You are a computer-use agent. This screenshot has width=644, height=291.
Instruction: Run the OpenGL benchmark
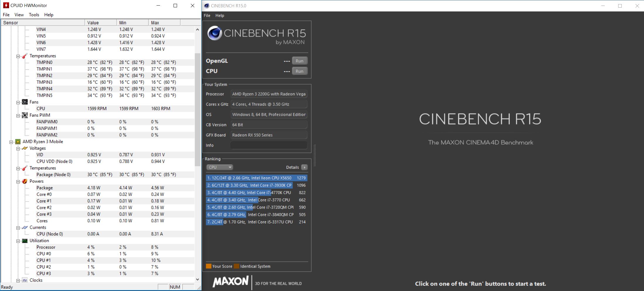299,61
